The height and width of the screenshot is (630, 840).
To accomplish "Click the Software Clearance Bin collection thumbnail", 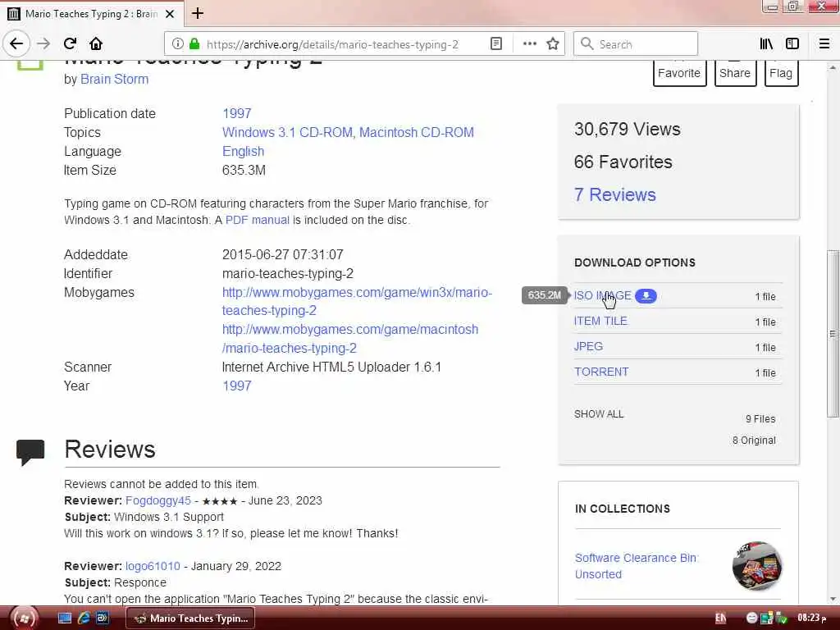I will tap(756, 566).
